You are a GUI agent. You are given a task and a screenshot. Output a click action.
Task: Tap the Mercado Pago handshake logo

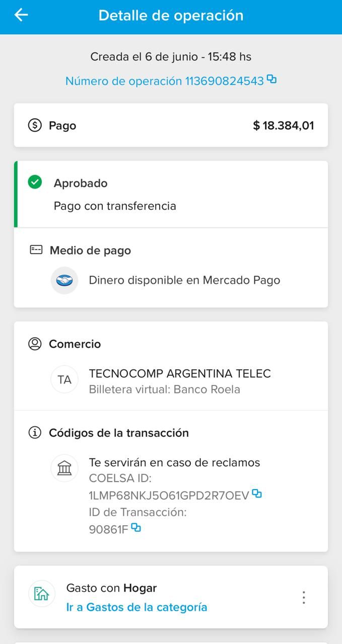click(64, 280)
